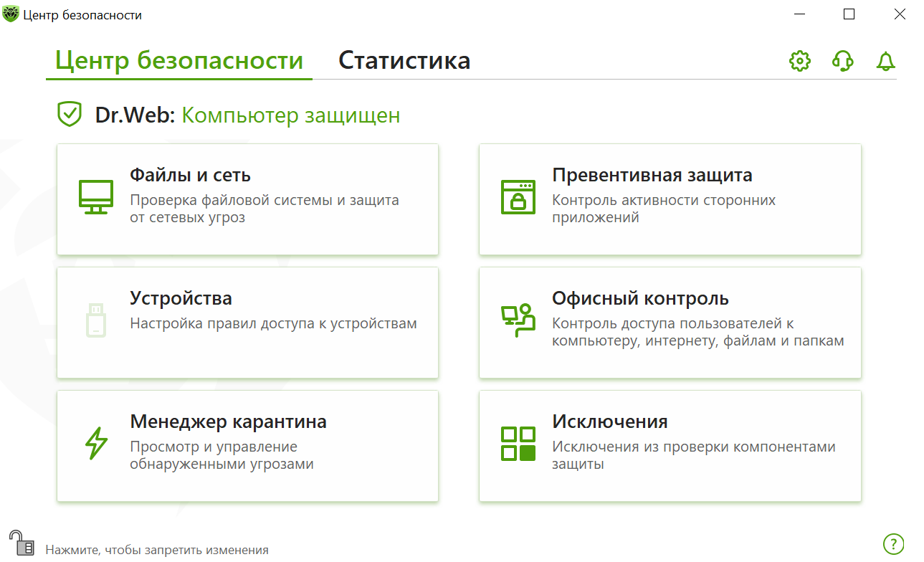Open the Устройства heading

(x=181, y=298)
